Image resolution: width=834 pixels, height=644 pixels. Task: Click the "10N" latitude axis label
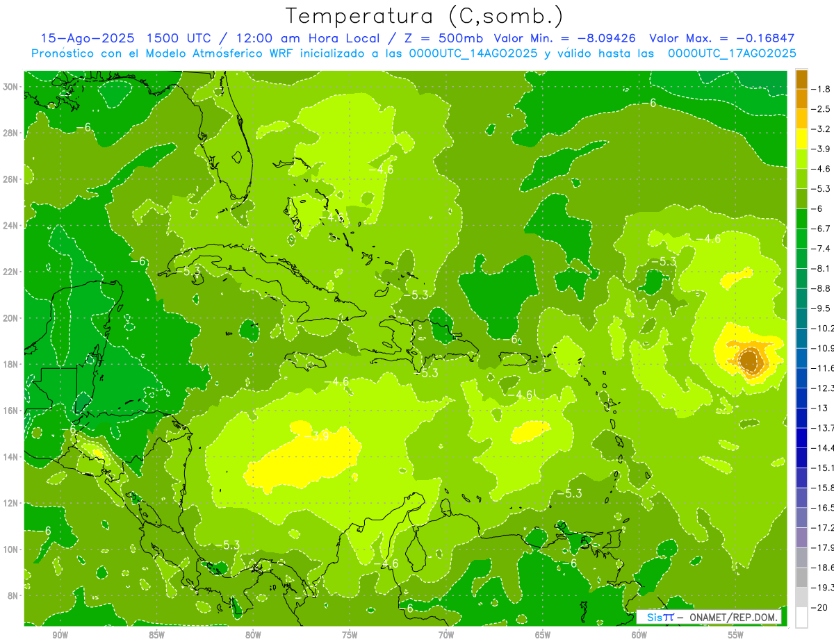click(11, 550)
